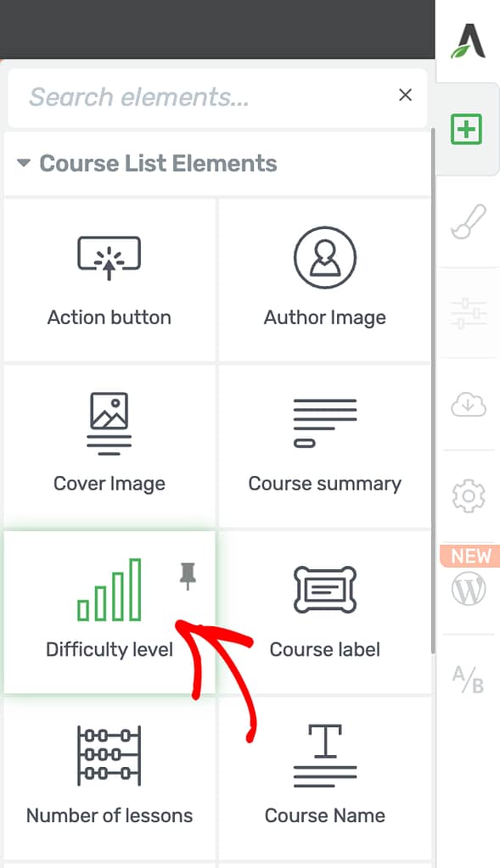Add the Author Image element
The image size is (500, 868).
pos(324,280)
